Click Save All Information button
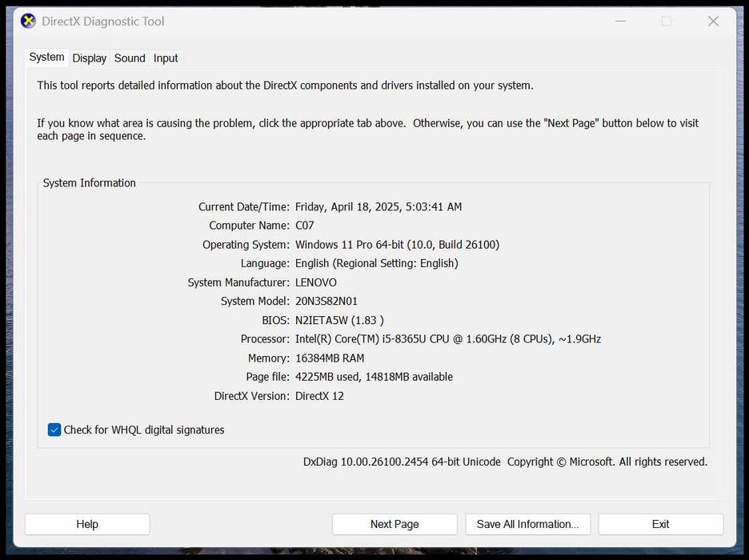This screenshot has height=560, width=749. pos(528,524)
